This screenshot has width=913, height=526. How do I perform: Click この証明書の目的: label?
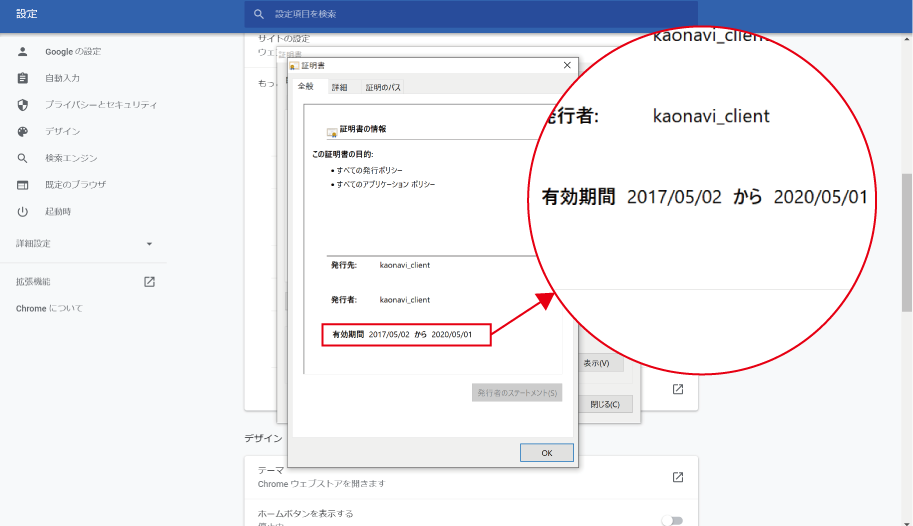point(342,154)
